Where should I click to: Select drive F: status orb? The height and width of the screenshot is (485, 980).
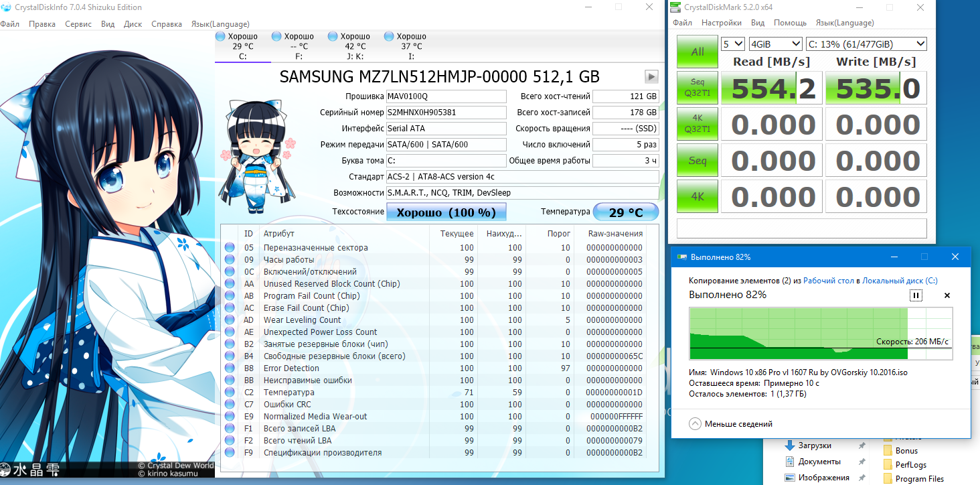[x=277, y=36]
